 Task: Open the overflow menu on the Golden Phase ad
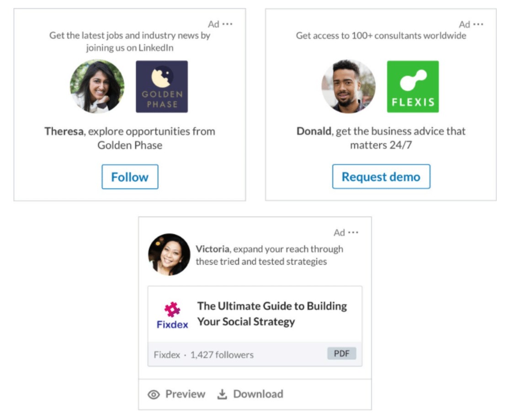point(228,23)
